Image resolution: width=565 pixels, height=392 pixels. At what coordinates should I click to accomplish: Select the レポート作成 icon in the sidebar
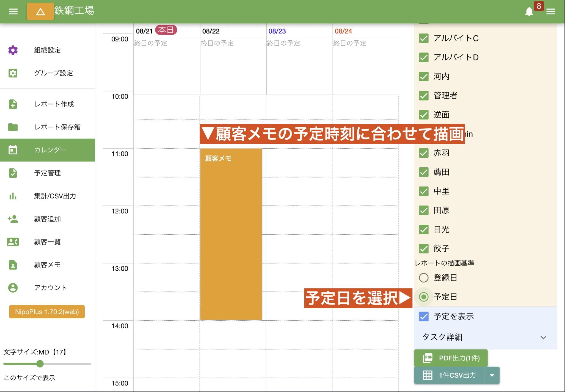point(13,104)
